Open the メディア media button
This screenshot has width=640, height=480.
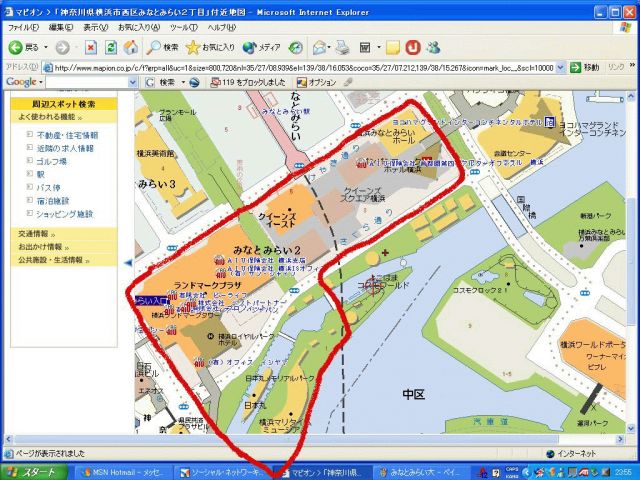(262, 48)
